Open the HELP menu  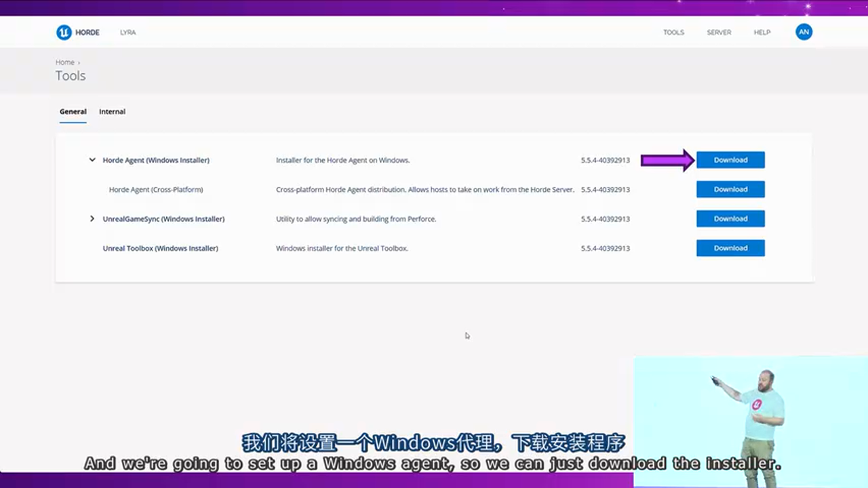pyautogui.click(x=762, y=32)
